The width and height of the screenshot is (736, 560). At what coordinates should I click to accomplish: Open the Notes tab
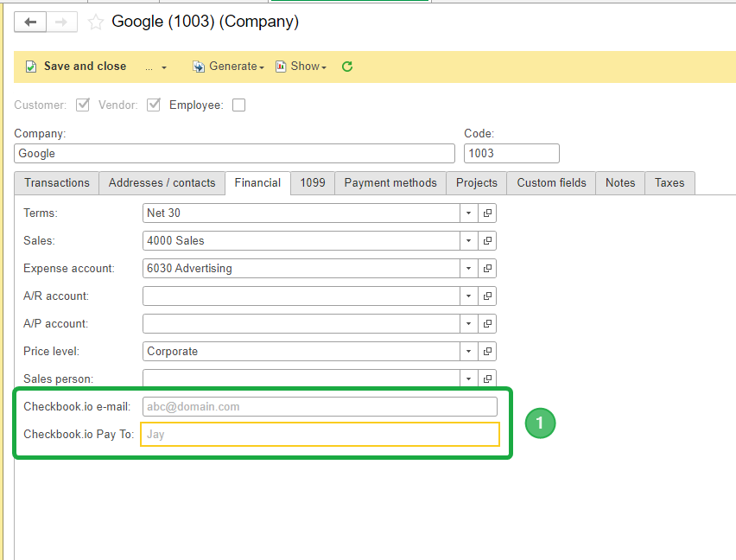pyautogui.click(x=620, y=182)
